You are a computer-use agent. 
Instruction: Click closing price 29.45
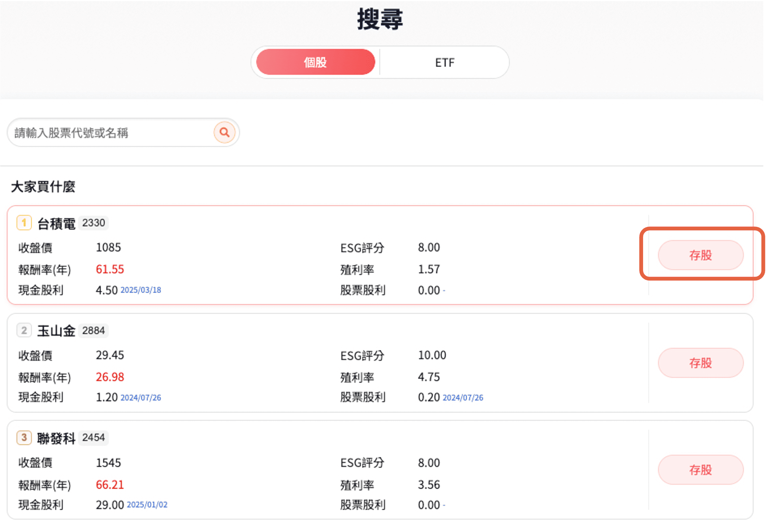(x=110, y=355)
